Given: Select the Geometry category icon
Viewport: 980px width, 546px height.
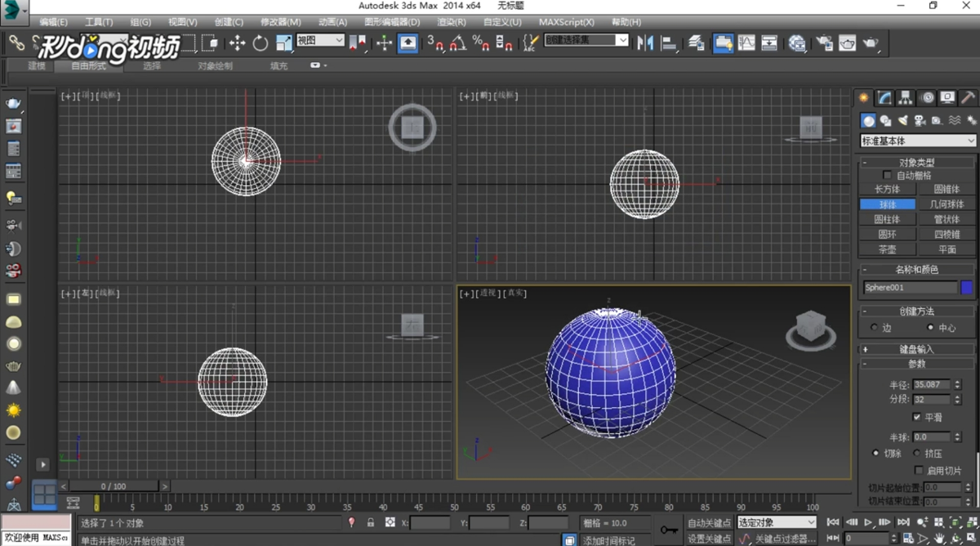Looking at the screenshot, I should (x=868, y=120).
